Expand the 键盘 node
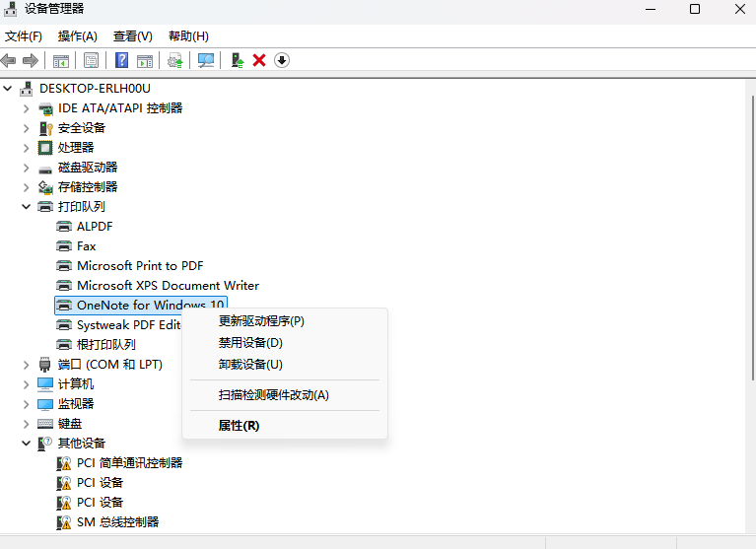 (x=26, y=424)
